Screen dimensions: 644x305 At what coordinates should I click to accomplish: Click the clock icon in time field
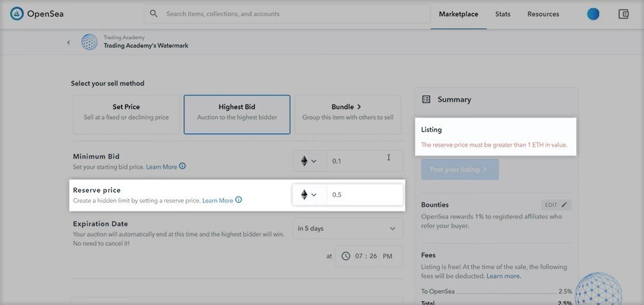click(346, 256)
